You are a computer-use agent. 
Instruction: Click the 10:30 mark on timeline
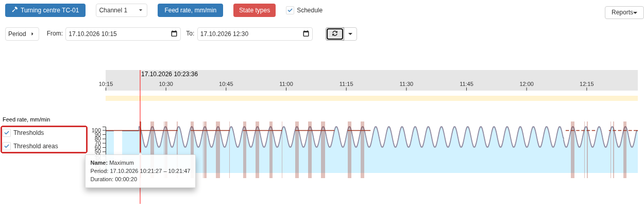166,84
